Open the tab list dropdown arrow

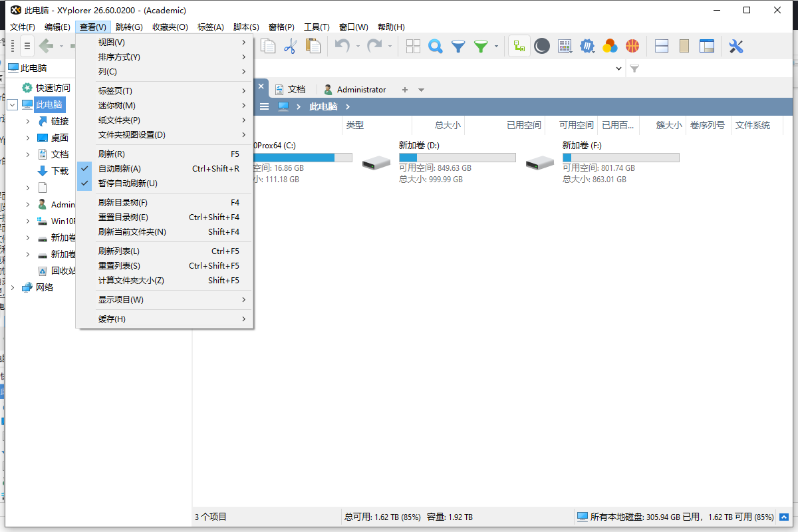[421, 90]
